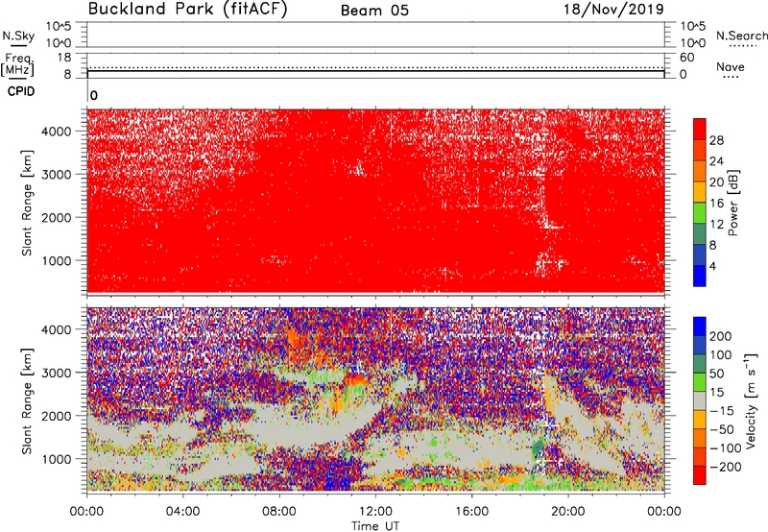Click the '16:00' time axis label
This screenshot has height=532, width=768.
point(471,512)
